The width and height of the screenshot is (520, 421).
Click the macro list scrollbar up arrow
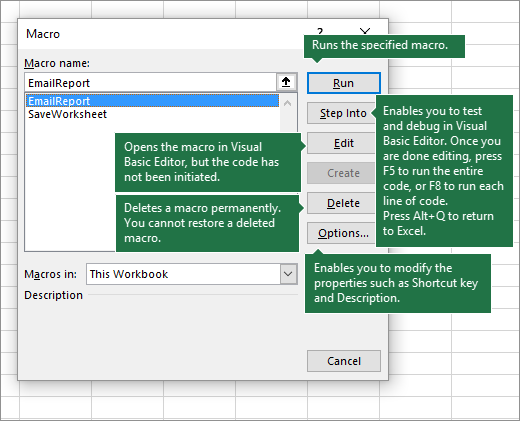(287, 104)
